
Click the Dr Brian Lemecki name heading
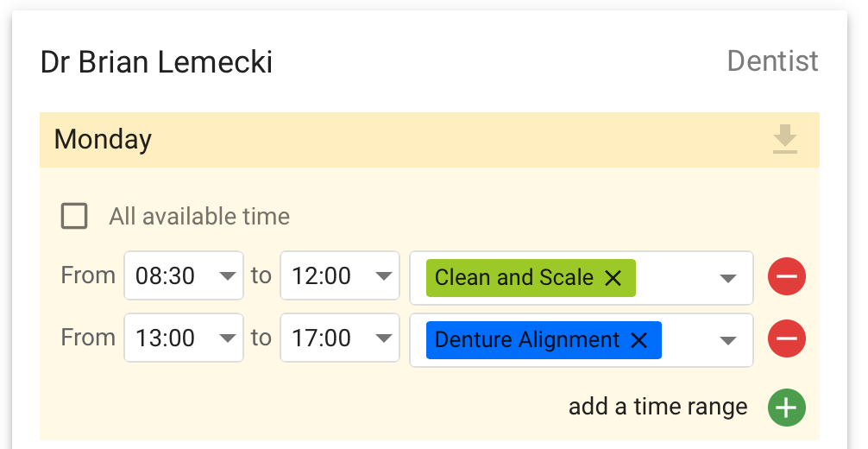click(157, 61)
